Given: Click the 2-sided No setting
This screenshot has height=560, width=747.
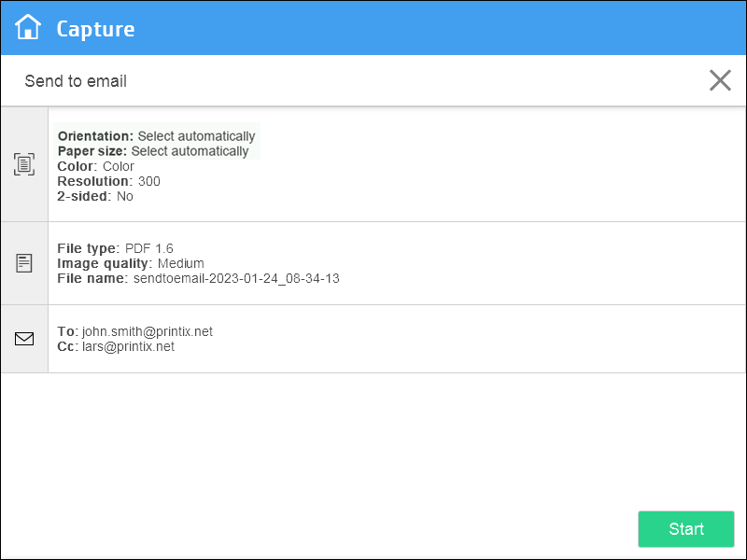Looking at the screenshot, I should pos(95,196).
